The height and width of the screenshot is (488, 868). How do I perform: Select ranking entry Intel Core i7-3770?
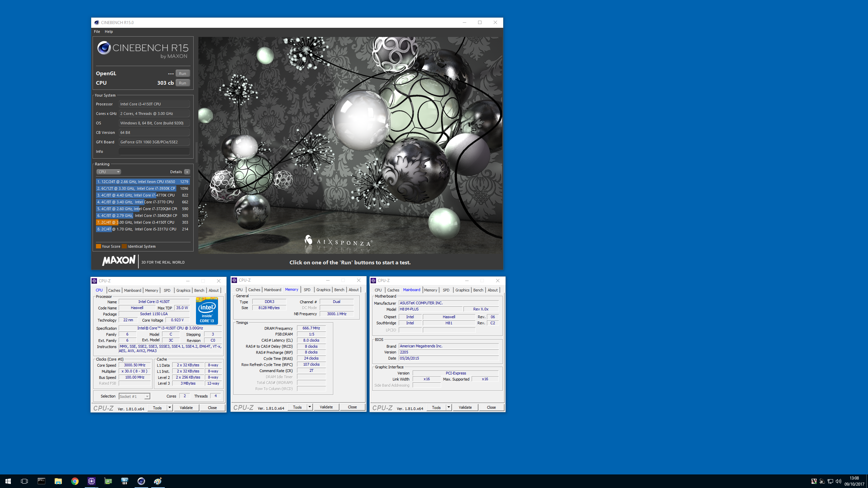point(143,202)
